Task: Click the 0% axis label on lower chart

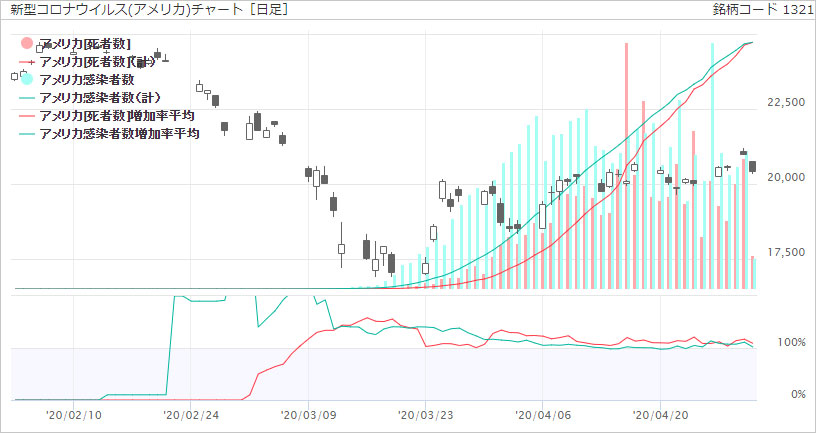Action: pyautogui.click(x=798, y=395)
